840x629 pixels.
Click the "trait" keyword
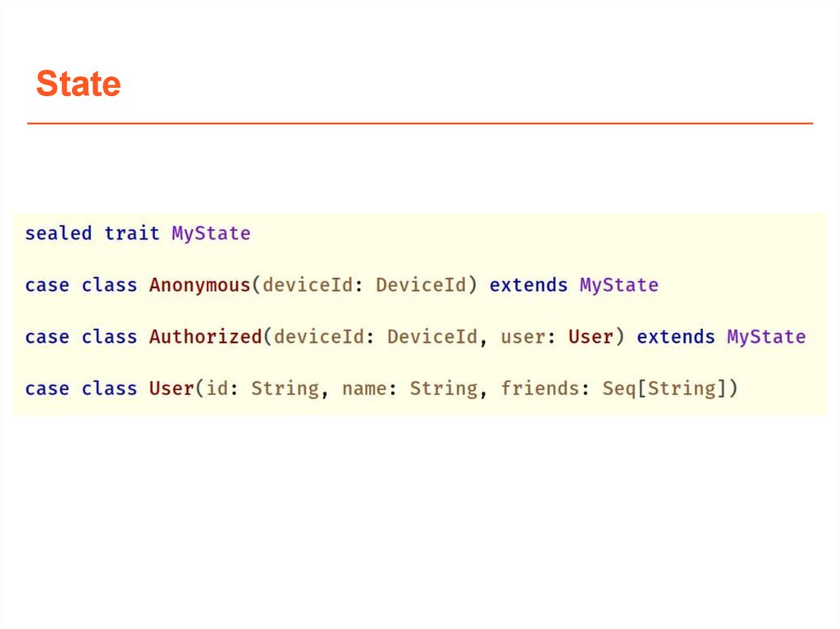pos(131,234)
